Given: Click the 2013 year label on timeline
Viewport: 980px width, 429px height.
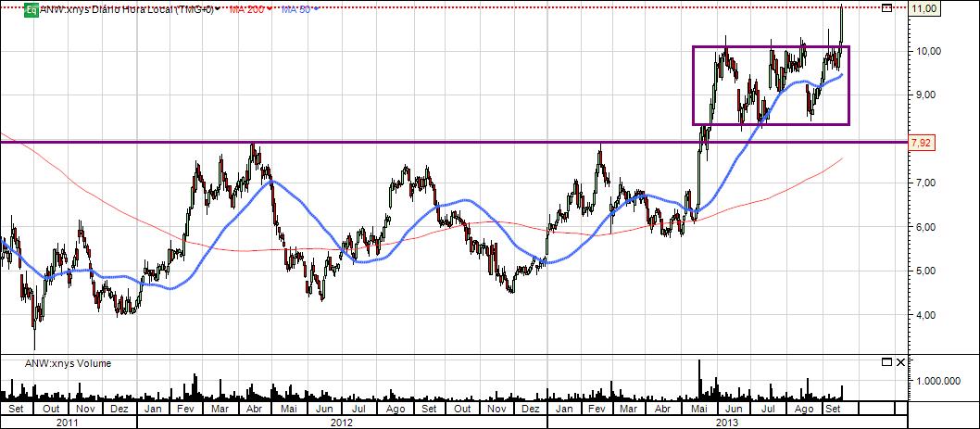Looking at the screenshot, I should (x=727, y=423).
